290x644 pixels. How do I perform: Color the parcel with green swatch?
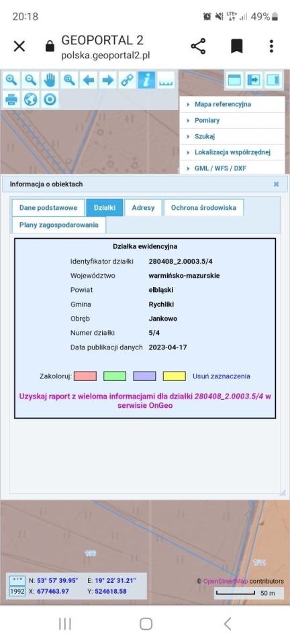pyautogui.click(x=115, y=376)
